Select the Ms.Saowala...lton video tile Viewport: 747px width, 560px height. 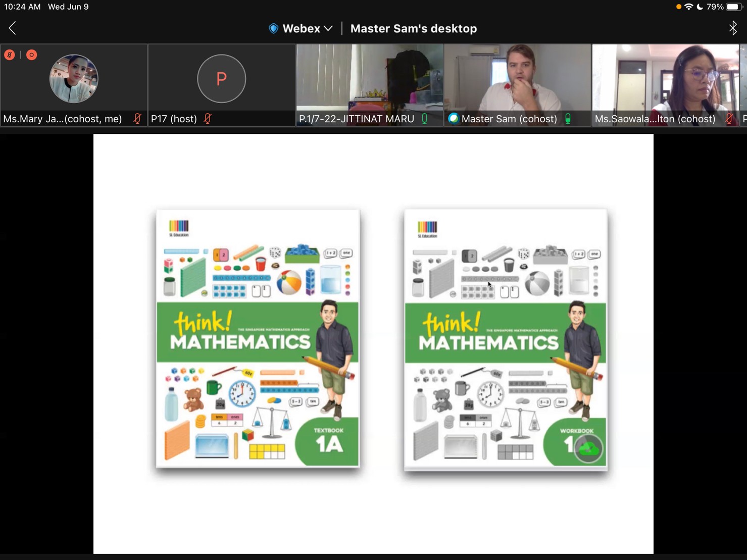click(x=665, y=85)
